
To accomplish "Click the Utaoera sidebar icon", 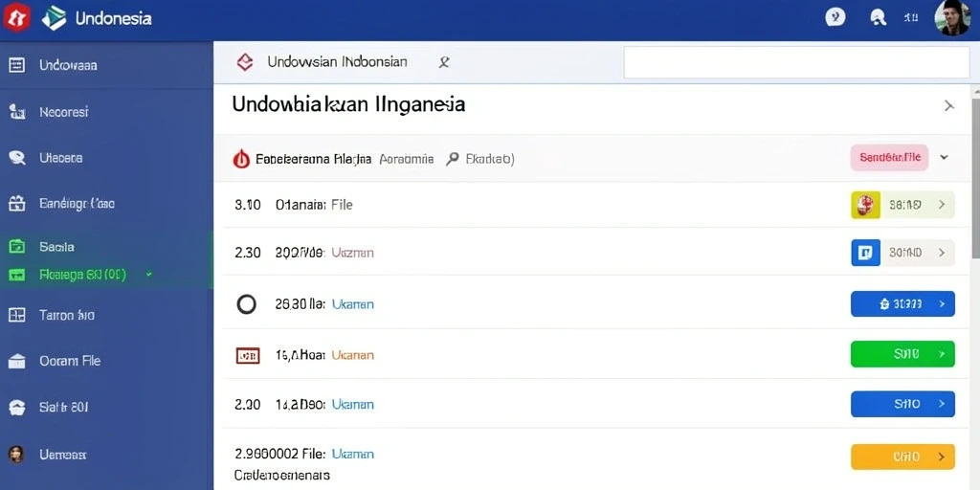I will coord(17,158).
